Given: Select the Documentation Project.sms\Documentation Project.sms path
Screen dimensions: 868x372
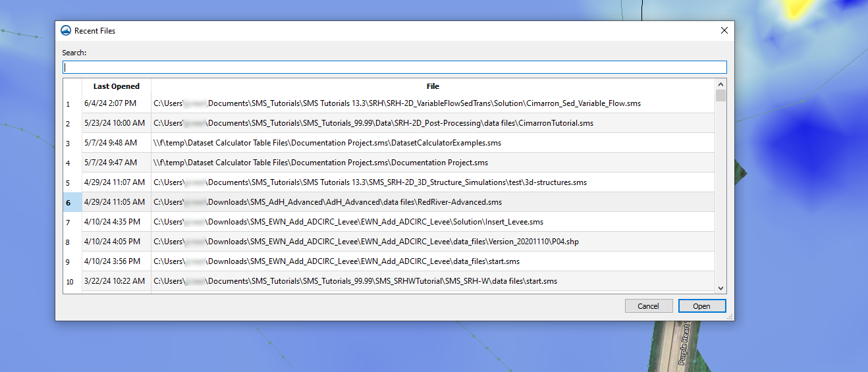Looking at the screenshot, I should click(x=321, y=163).
